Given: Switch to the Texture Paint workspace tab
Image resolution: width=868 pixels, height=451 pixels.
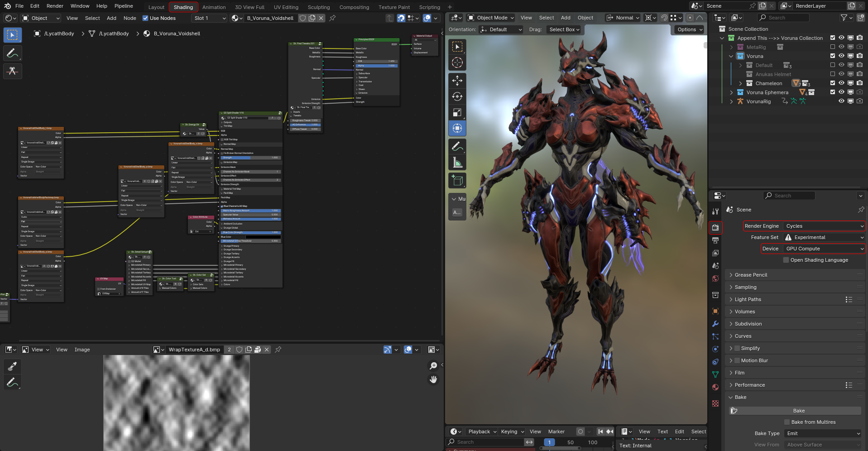Looking at the screenshot, I should [x=394, y=7].
